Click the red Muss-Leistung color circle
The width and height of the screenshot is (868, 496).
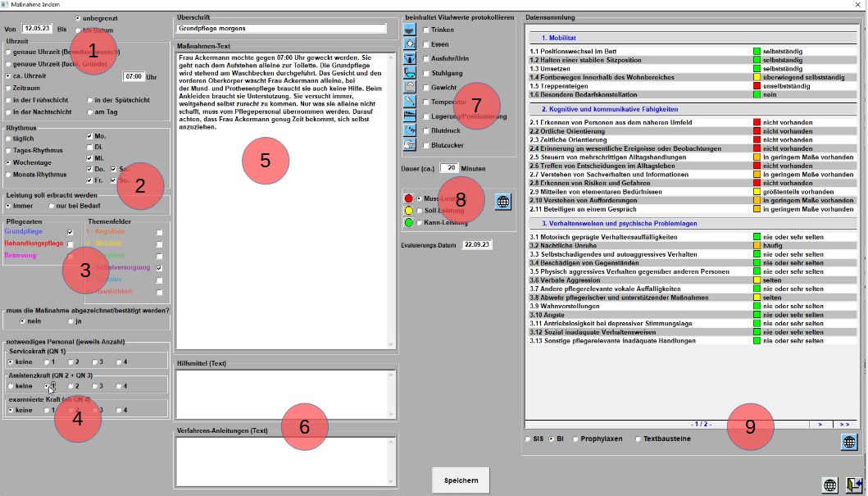pos(409,198)
